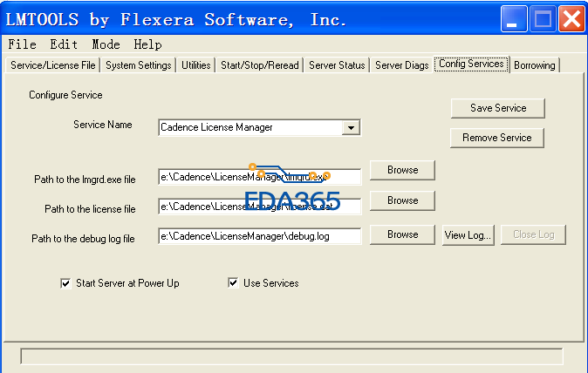Viewport: 588px width, 373px height.
Task: Minimize the LMTOOLS window
Action: 514,18
